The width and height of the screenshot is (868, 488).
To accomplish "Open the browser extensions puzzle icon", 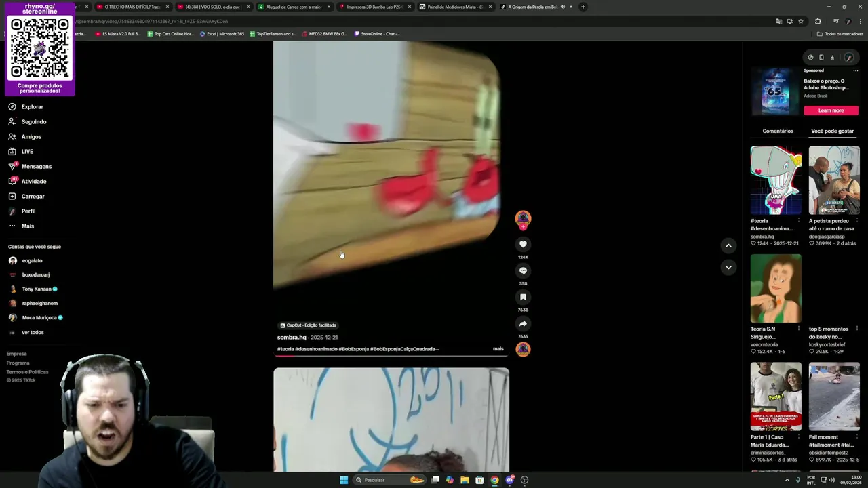I will [x=818, y=22].
